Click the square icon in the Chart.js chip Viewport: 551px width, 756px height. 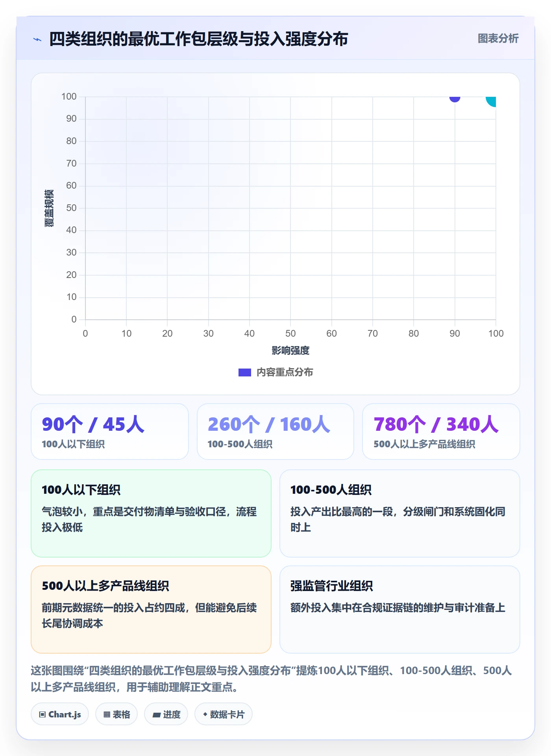click(x=43, y=715)
